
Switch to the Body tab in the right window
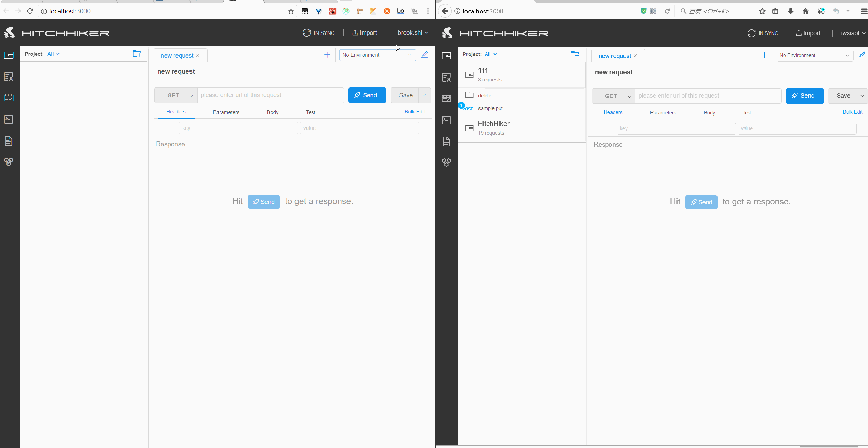pyautogui.click(x=709, y=113)
